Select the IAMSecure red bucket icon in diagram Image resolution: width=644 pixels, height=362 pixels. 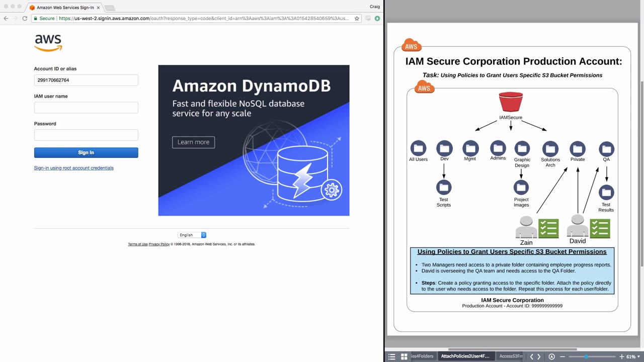511,102
